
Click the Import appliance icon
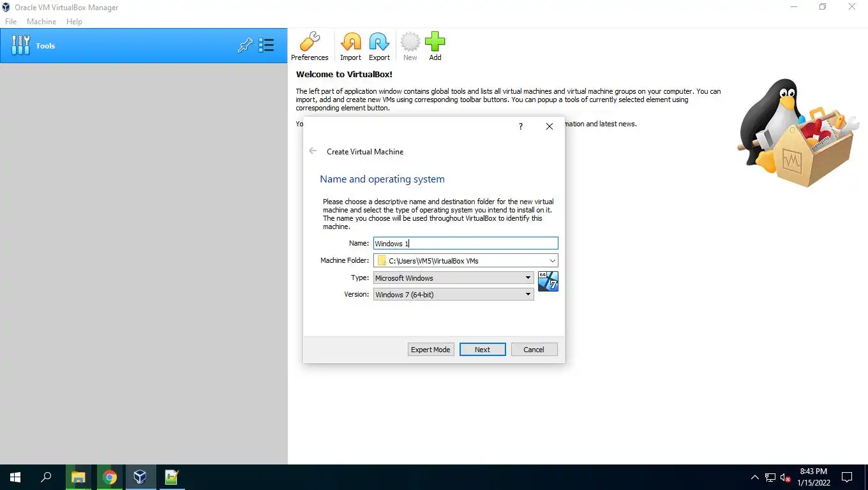click(350, 47)
